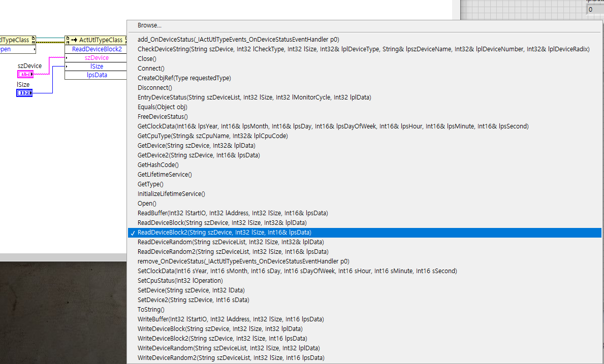Click the automation refnum icon on the invoke node
The height and width of the screenshot is (364, 604).
pos(67,38)
